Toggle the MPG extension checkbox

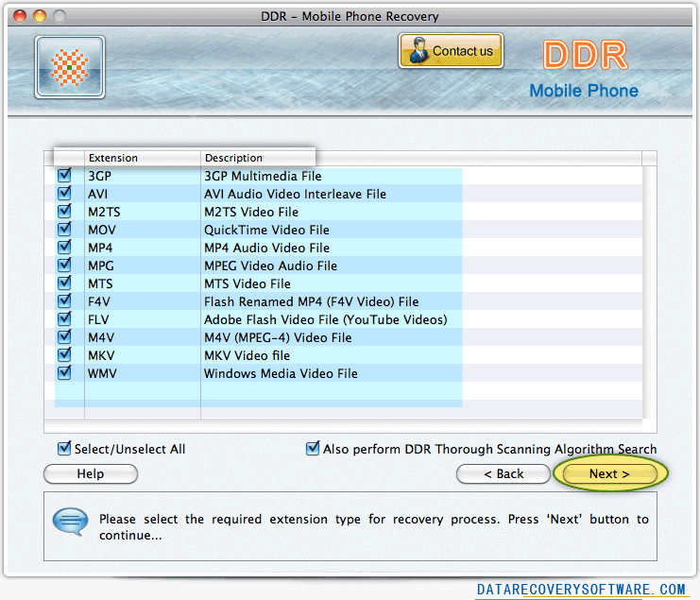[x=64, y=265]
